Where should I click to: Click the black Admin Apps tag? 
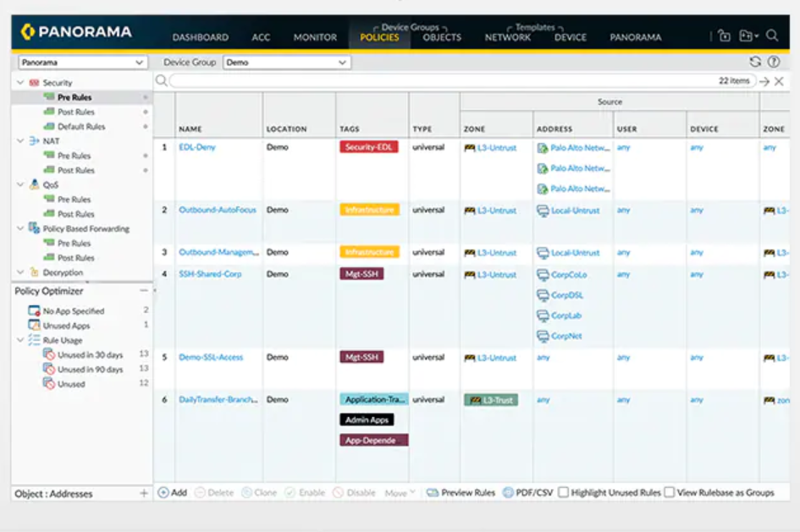point(367,420)
